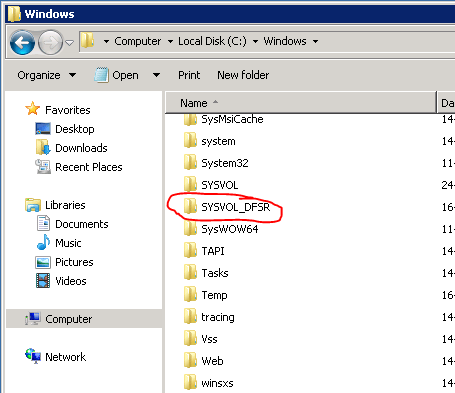Click the System32 folder icon
The image size is (455, 393).
(190, 162)
